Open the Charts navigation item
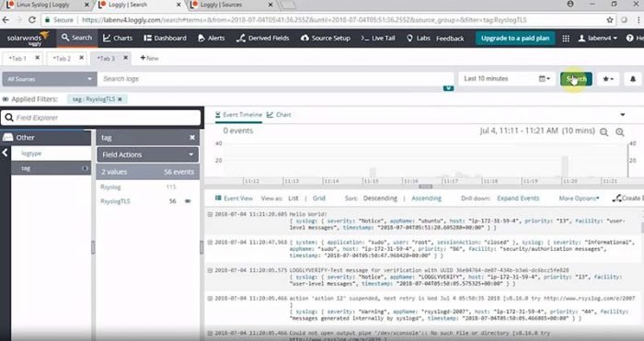Screen dimensions: 644x341 (118, 39)
